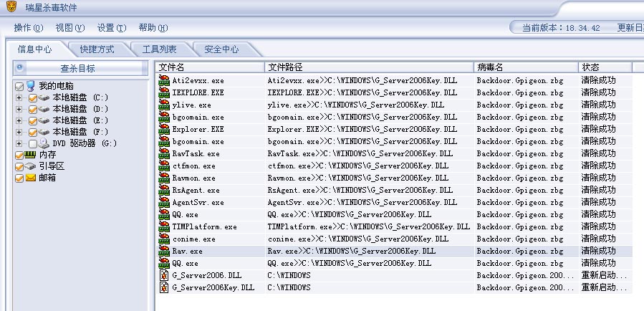Click virus icon beside conime.exe
The height and width of the screenshot is (311, 644).
(164, 239)
